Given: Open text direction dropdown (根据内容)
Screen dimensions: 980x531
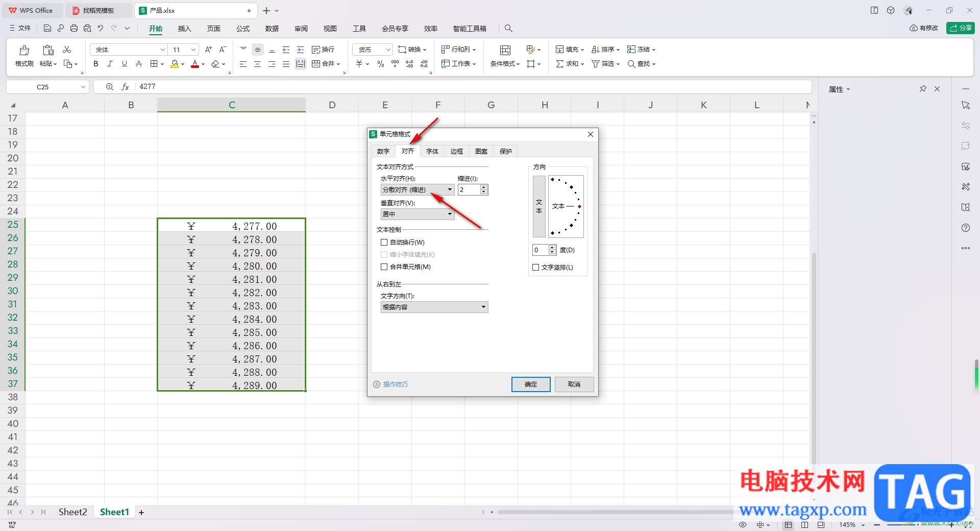Looking at the screenshot, I should (x=434, y=307).
